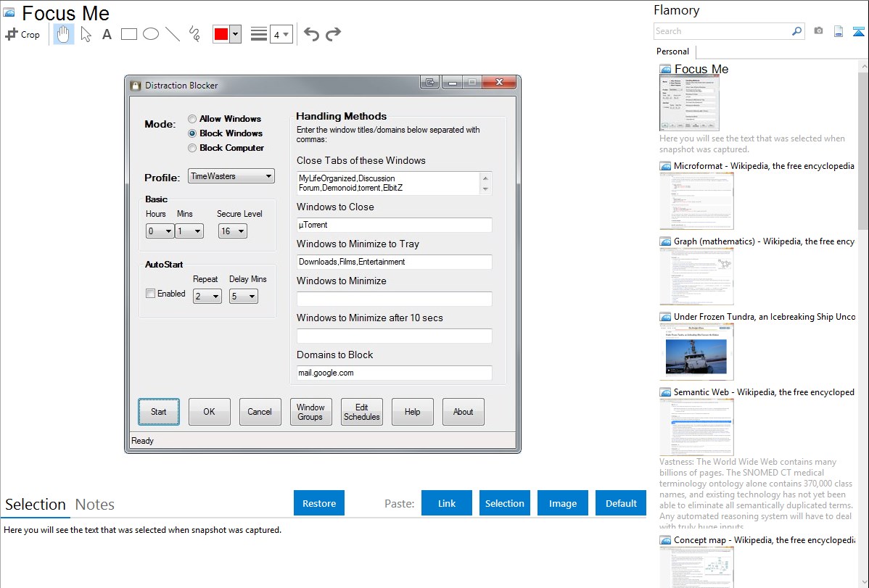Select the Crop tool
869x588 pixels.
[x=22, y=34]
